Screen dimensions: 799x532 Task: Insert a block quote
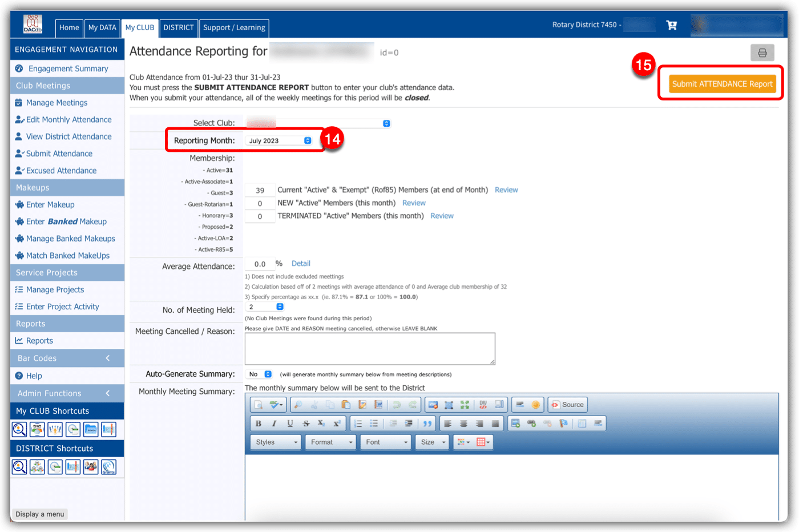tap(427, 424)
